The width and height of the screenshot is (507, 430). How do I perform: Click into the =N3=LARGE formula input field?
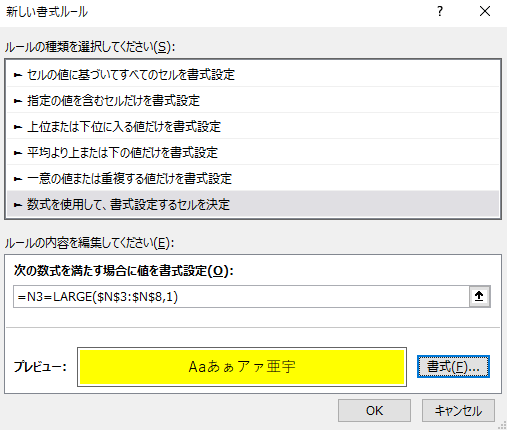point(241,296)
